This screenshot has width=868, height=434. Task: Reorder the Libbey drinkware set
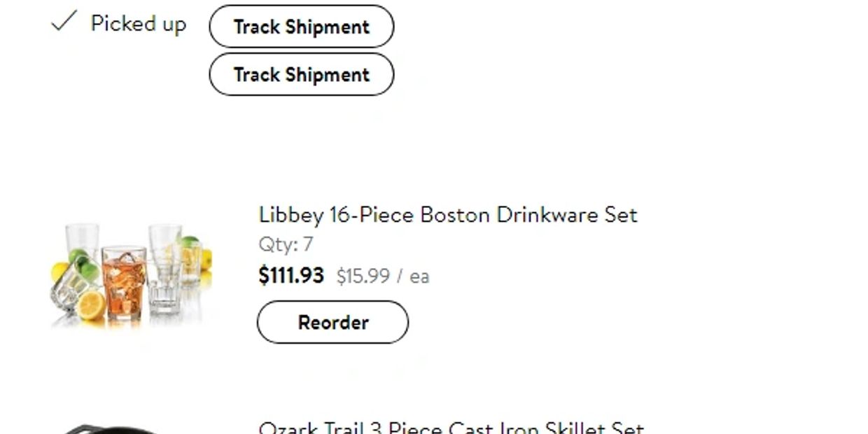[x=332, y=322]
